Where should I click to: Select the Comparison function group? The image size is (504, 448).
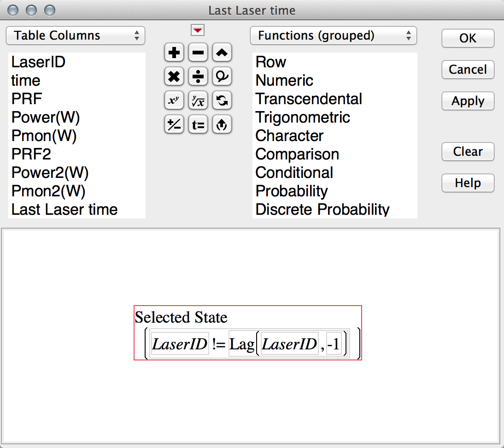click(297, 154)
